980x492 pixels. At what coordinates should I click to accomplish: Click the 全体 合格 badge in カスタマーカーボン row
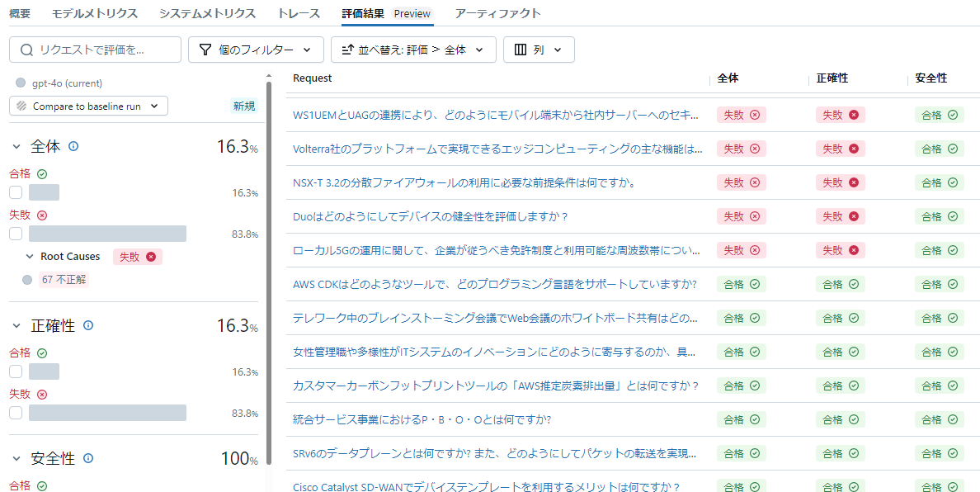[742, 386]
